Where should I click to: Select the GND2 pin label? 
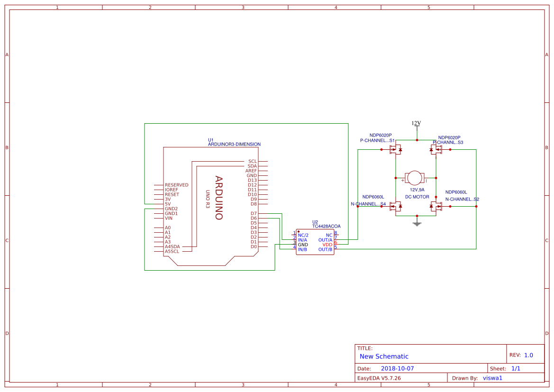[x=172, y=209]
